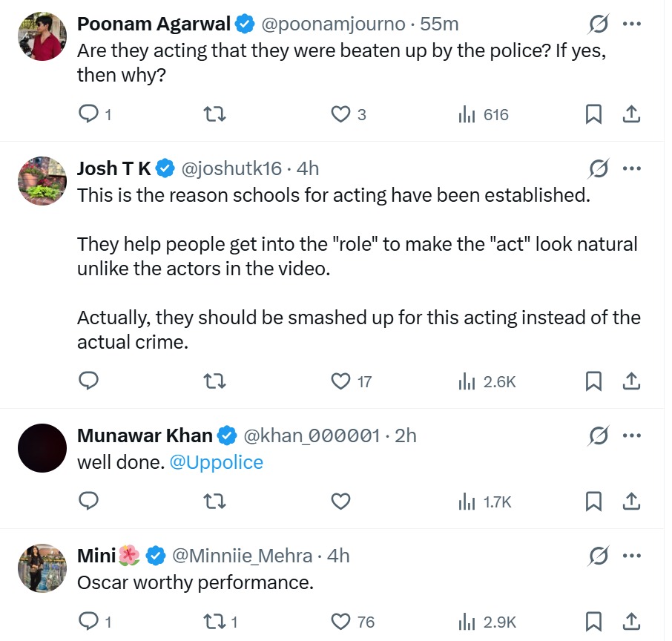Share Josh T K's tweet
Image resolution: width=672 pixels, height=641 pixels.
[631, 381]
